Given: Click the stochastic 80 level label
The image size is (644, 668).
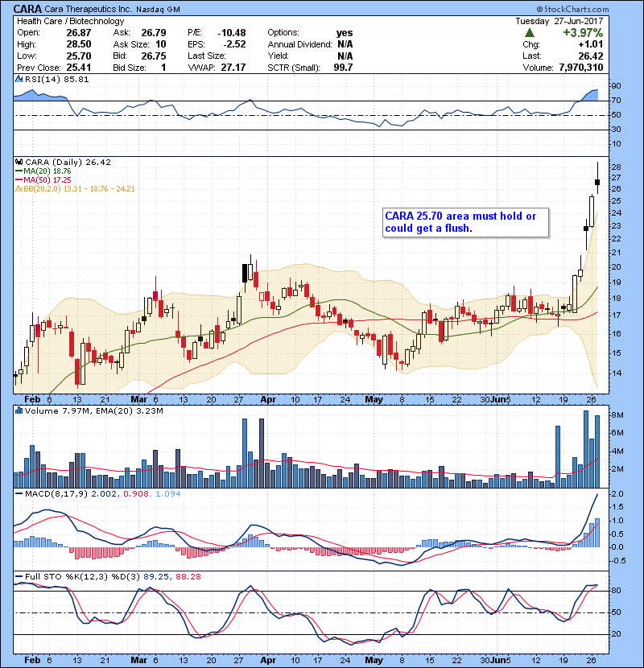Looking at the screenshot, I should (x=617, y=591).
